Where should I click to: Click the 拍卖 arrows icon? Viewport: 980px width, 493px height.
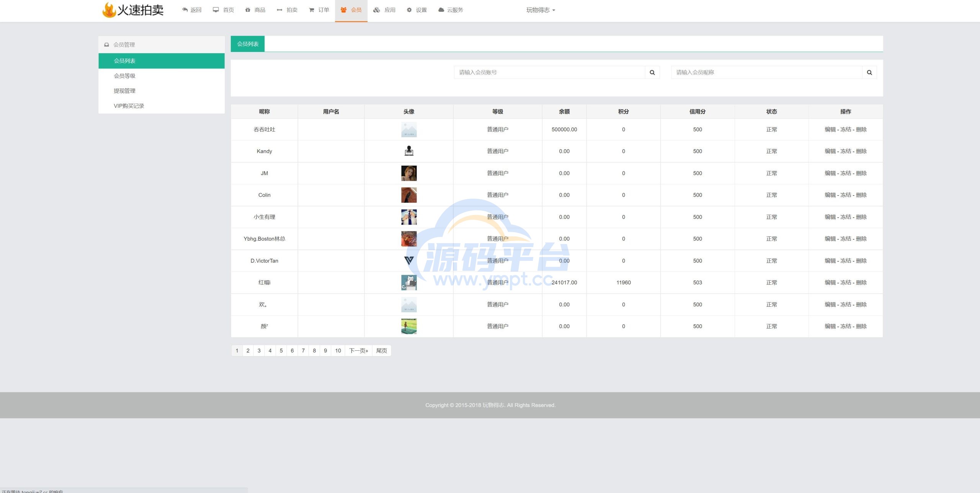click(279, 10)
